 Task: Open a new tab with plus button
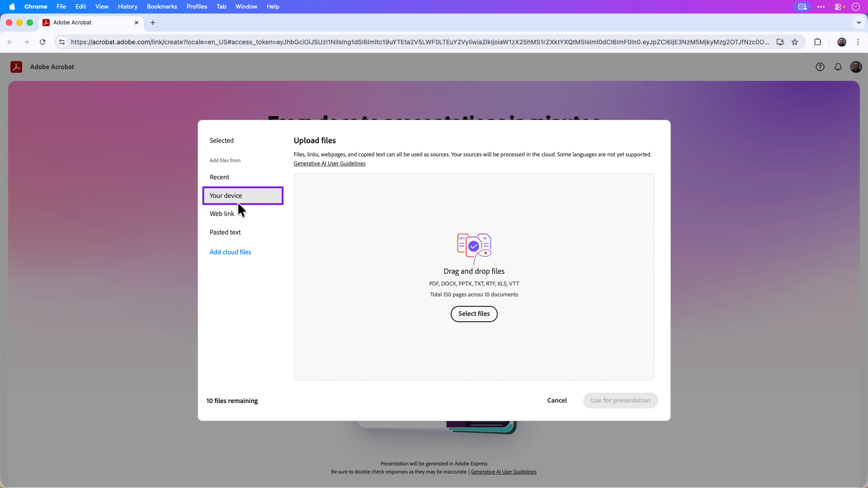coord(153,23)
